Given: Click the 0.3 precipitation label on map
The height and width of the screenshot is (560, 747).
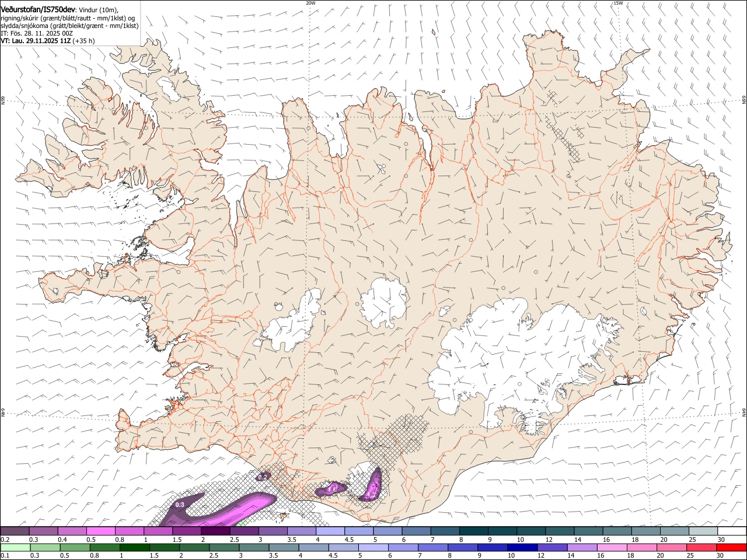Looking at the screenshot, I should pyautogui.click(x=180, y=505).
